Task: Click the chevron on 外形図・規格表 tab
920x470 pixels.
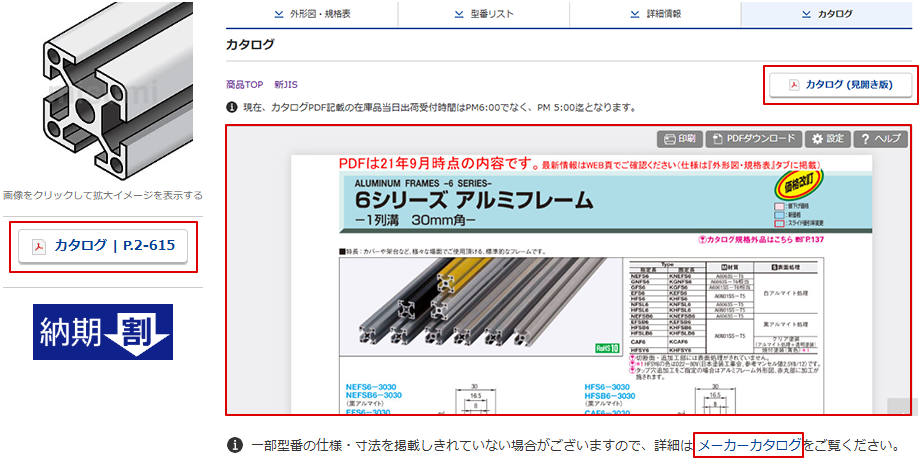Action: [279, 14]
